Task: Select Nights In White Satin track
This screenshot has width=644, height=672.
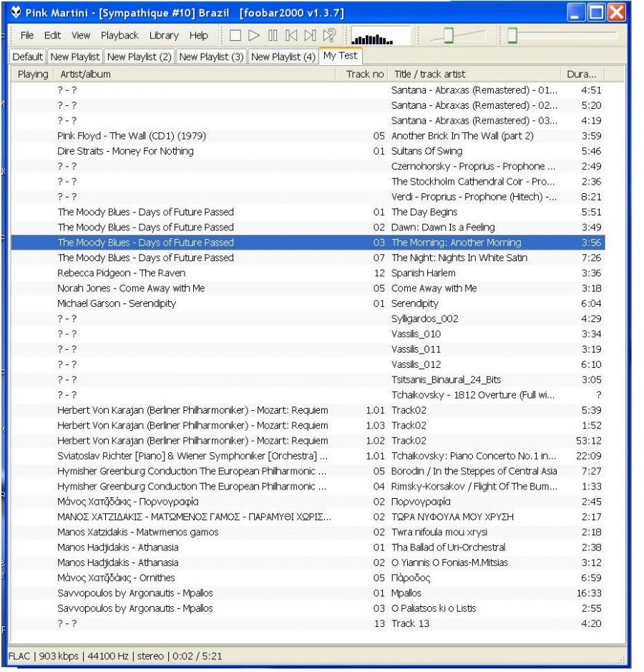Action: 308,258
